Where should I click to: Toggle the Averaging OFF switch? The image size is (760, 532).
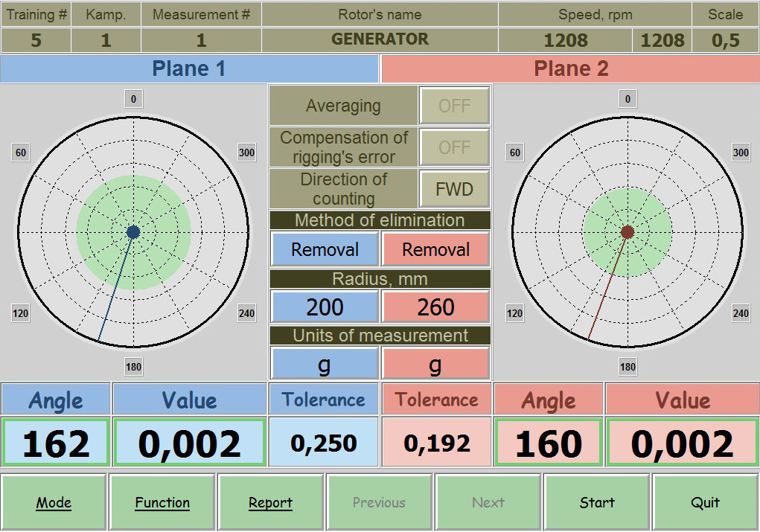pyautogui.click(x=454, y=106)
